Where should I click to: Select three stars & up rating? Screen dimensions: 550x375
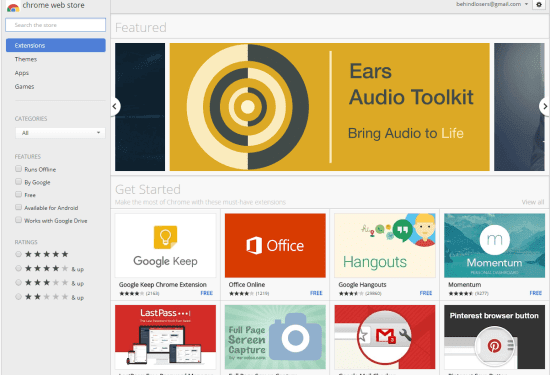pyautogui.click(x=19, y=282)
